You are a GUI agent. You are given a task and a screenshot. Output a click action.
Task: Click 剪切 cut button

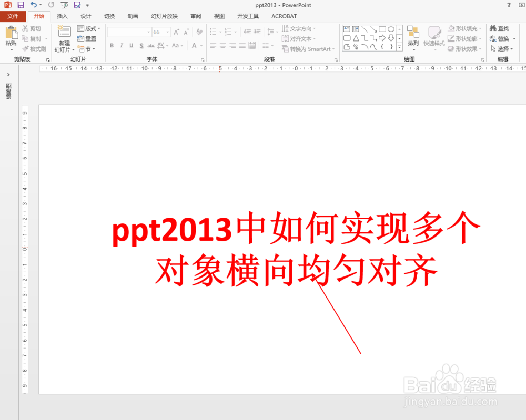pyautogui.click(x=31, y=28)
